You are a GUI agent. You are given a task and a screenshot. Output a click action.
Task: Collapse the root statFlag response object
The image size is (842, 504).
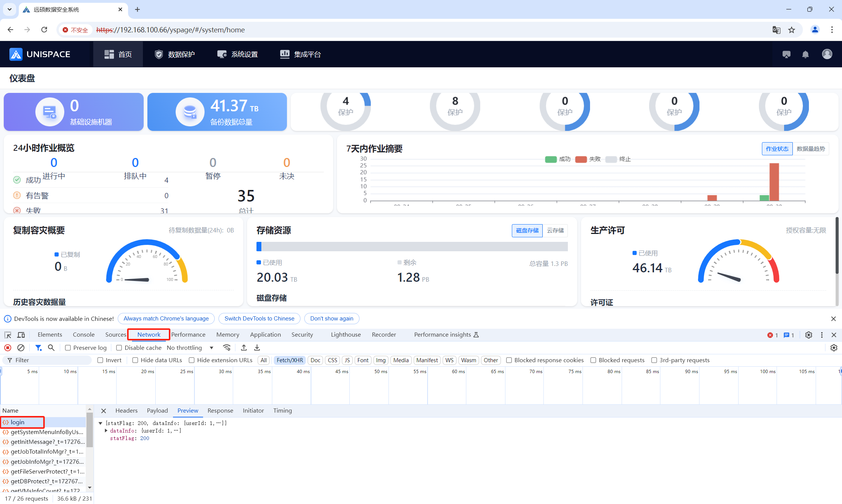point(100,423)
